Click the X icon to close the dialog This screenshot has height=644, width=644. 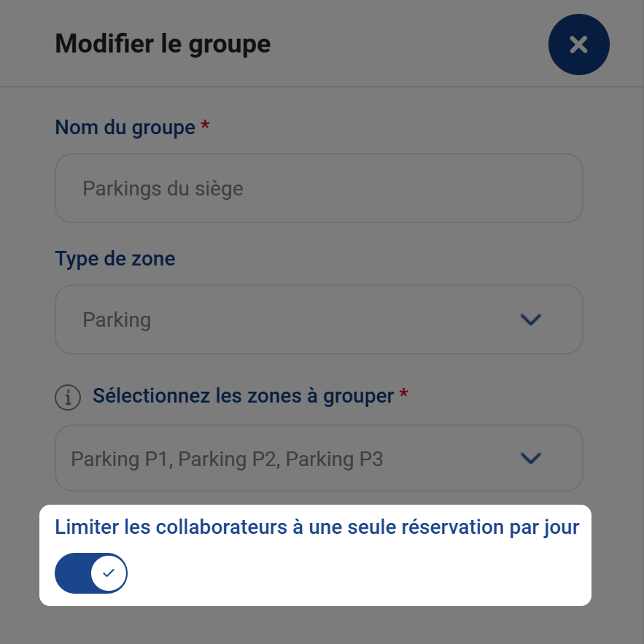pos(578,44)
